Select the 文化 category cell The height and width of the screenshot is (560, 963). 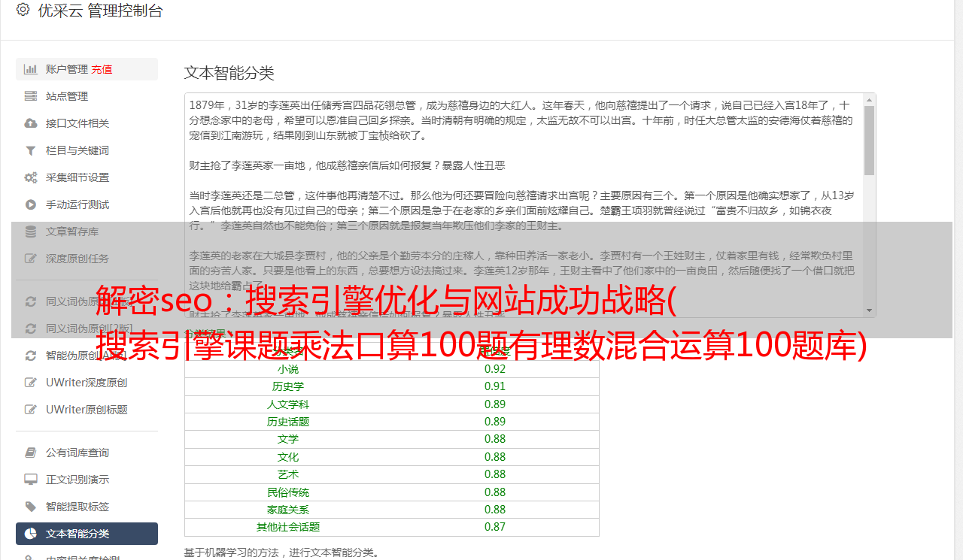[x=288, y=457]
